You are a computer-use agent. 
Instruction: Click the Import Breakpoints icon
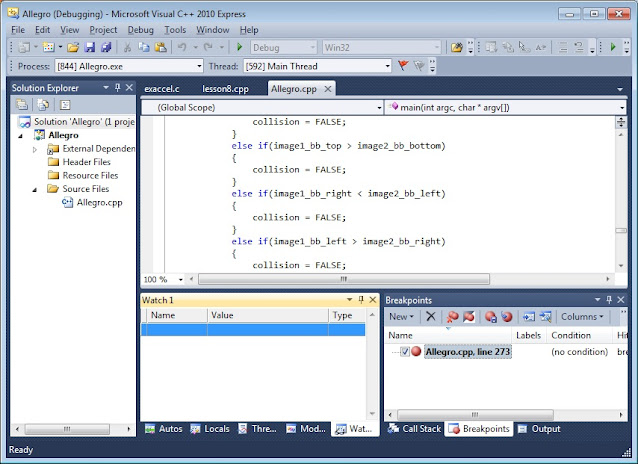point(507,316)
